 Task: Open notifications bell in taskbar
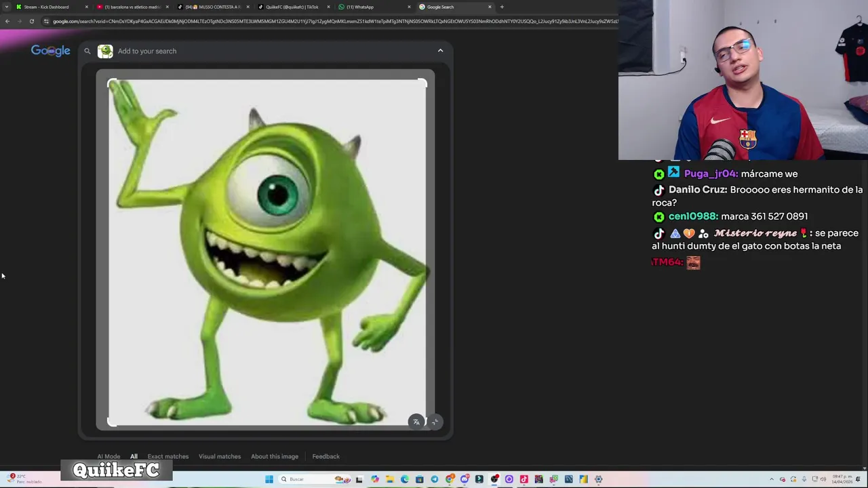(858, 479)
